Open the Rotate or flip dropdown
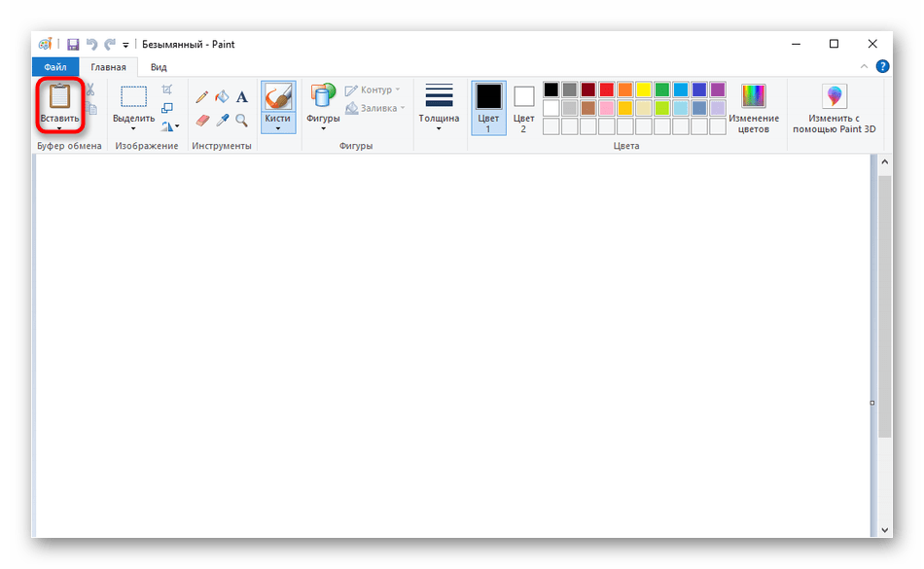 (x=170, y=126)
